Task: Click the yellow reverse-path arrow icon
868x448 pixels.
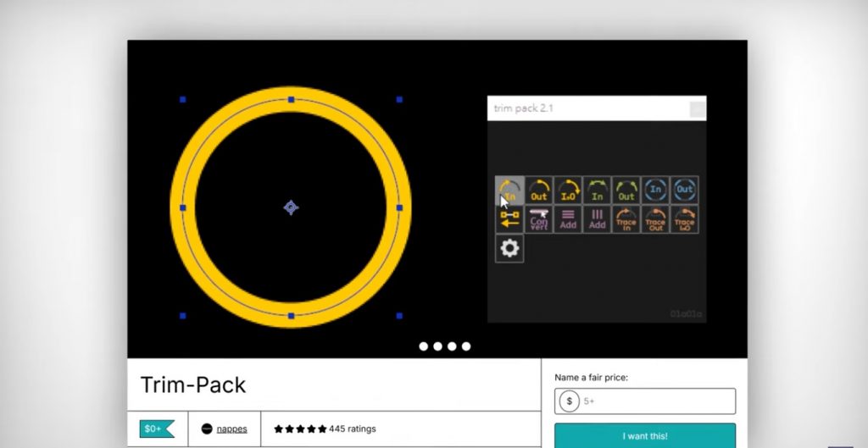Action: click(509, 219)
